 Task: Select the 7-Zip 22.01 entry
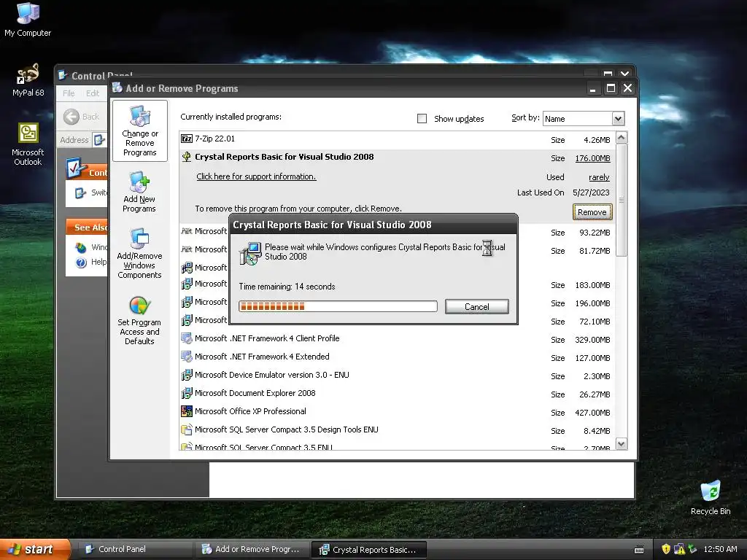click(398, 139)
